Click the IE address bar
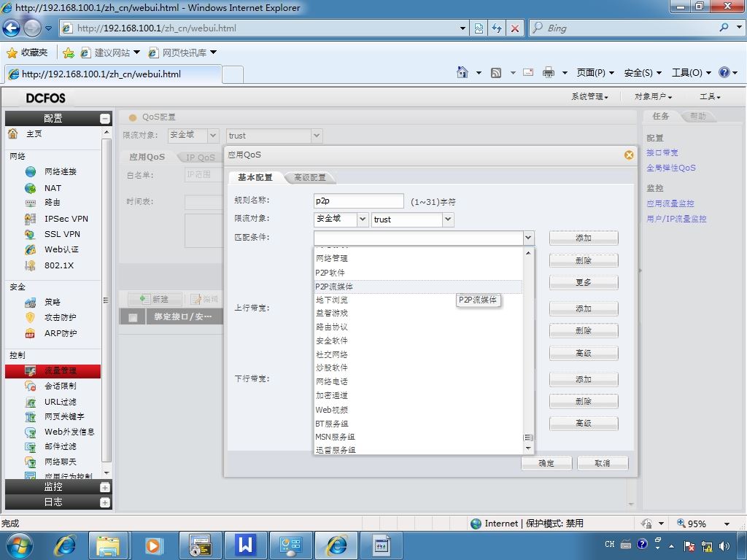The width and height of the screenshot is (747, 560). pyautogui.click(x=264, y=28)
